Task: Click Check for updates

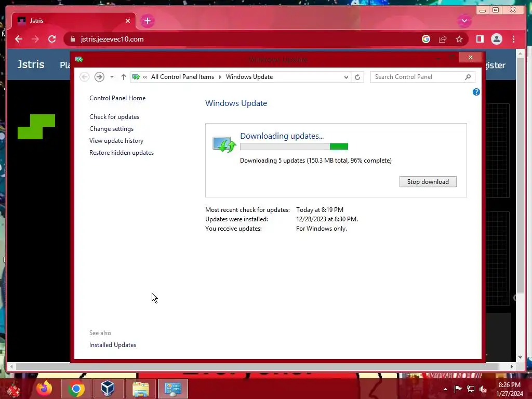Action: 114,117
